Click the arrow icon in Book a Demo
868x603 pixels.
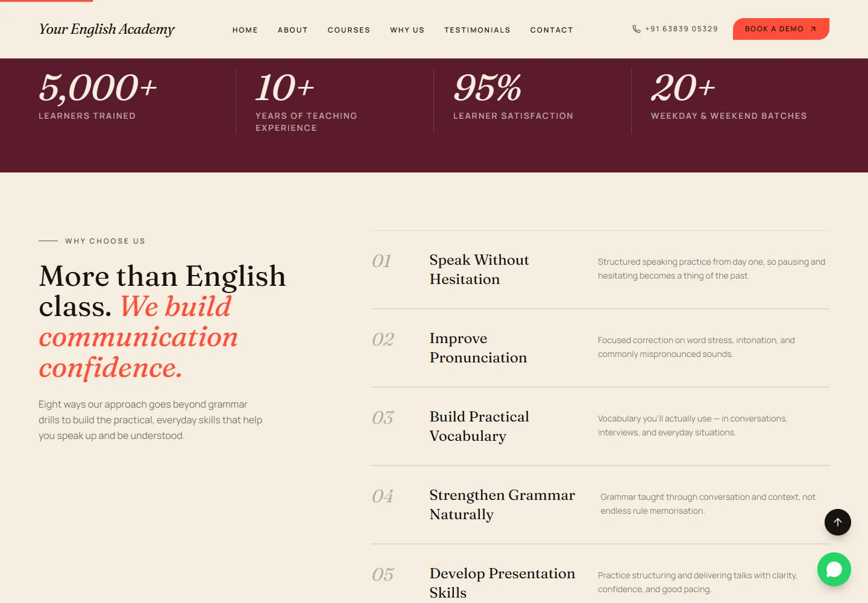coord(813,29)
